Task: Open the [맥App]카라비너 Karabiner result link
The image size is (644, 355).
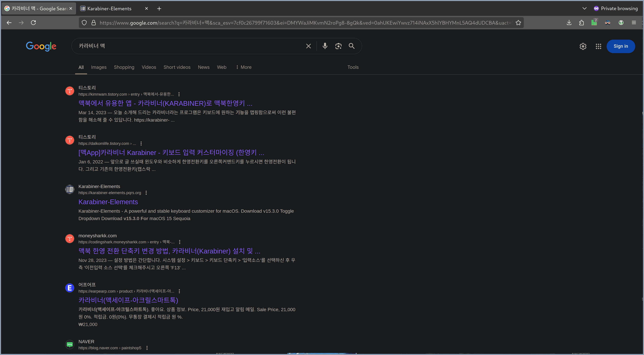Action: coord(171,152)
